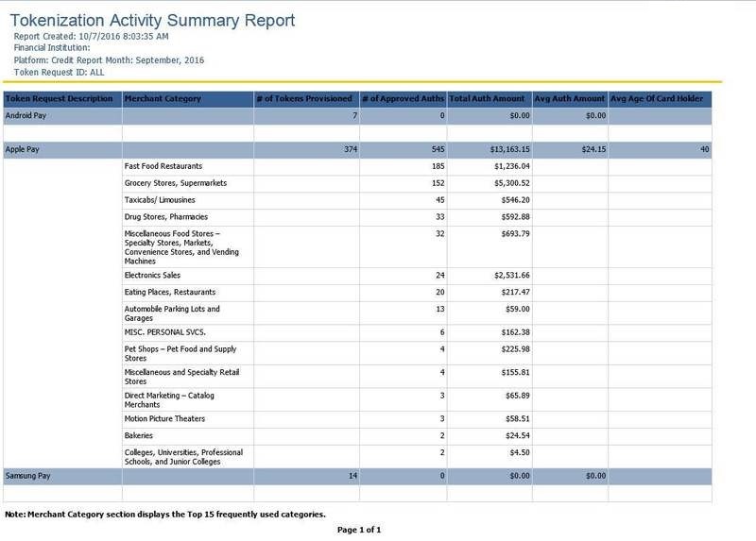
Task: Select the Bakeries category cell
Action: tap(139, 435)
